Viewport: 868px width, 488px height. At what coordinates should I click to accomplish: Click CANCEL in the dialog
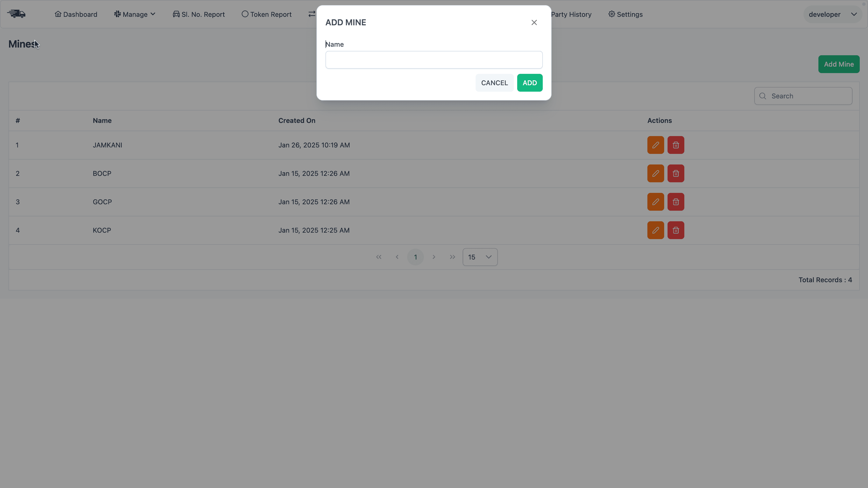point(494,83)
